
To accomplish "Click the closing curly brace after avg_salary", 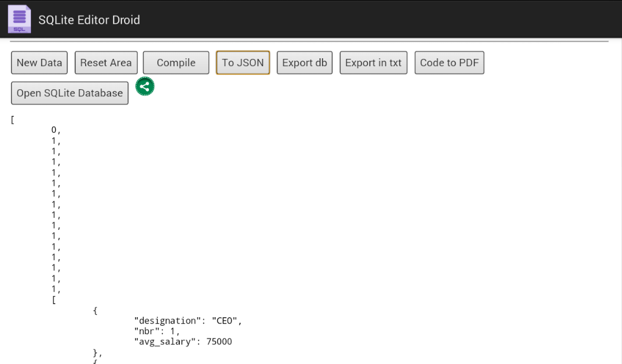I will 97,352.
